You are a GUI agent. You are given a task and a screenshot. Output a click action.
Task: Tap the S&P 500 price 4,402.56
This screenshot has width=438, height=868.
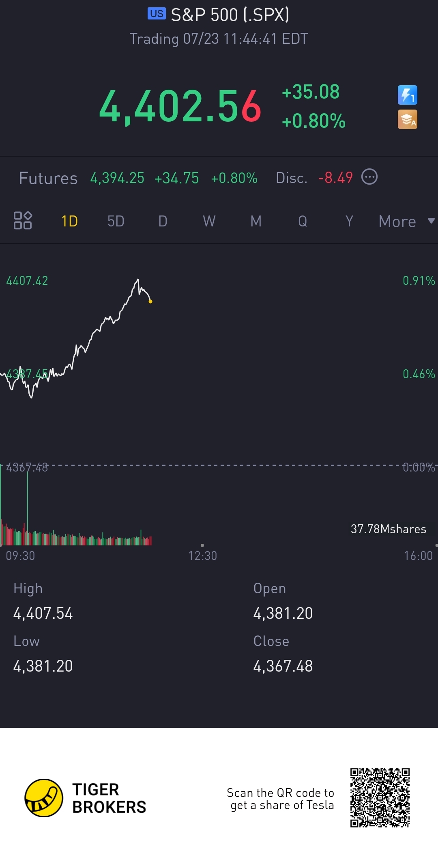(x=180, y=106)
